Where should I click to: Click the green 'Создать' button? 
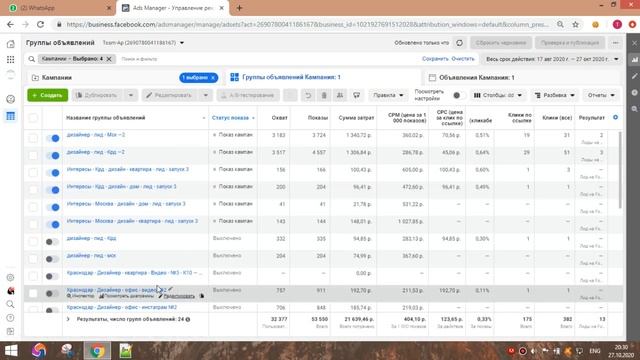tap(48, 95)
